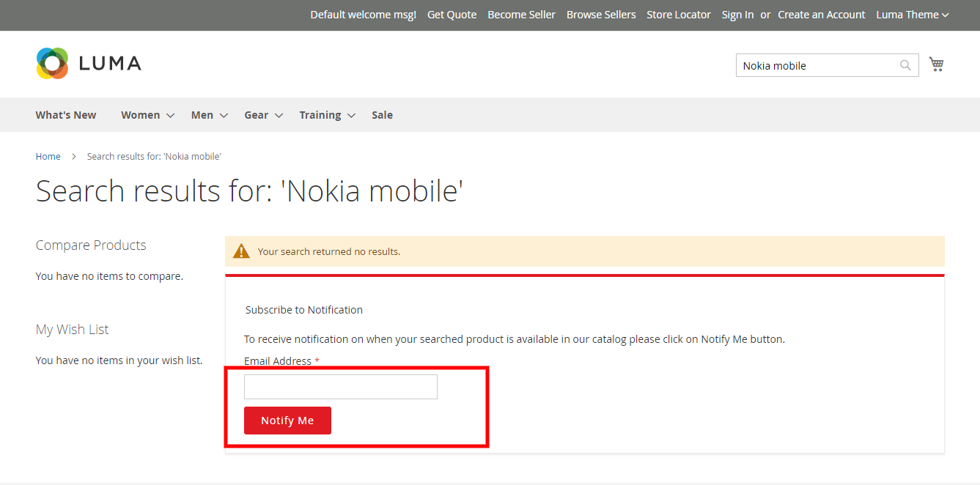The width and height of the screenshot is (980, 485).
Task: Click the search box containing 'Nokia mobile'
Action: pos(828,65)
